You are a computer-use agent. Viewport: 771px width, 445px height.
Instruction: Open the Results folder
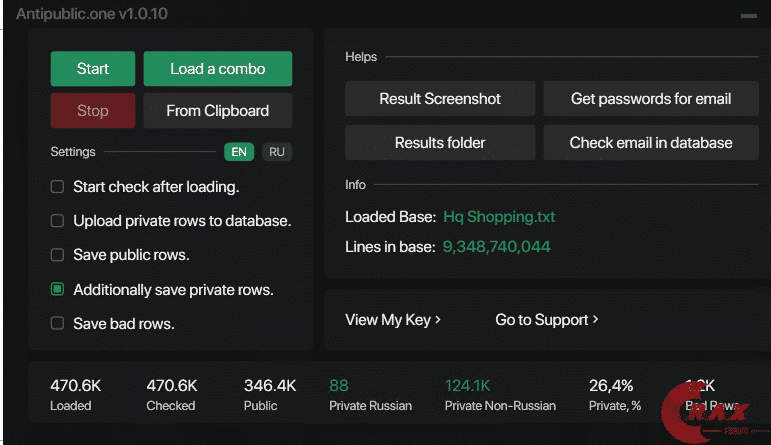coord(440,143)
